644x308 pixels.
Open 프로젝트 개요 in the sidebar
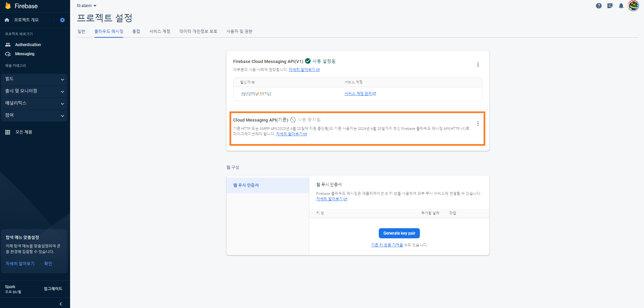(26, 20)
